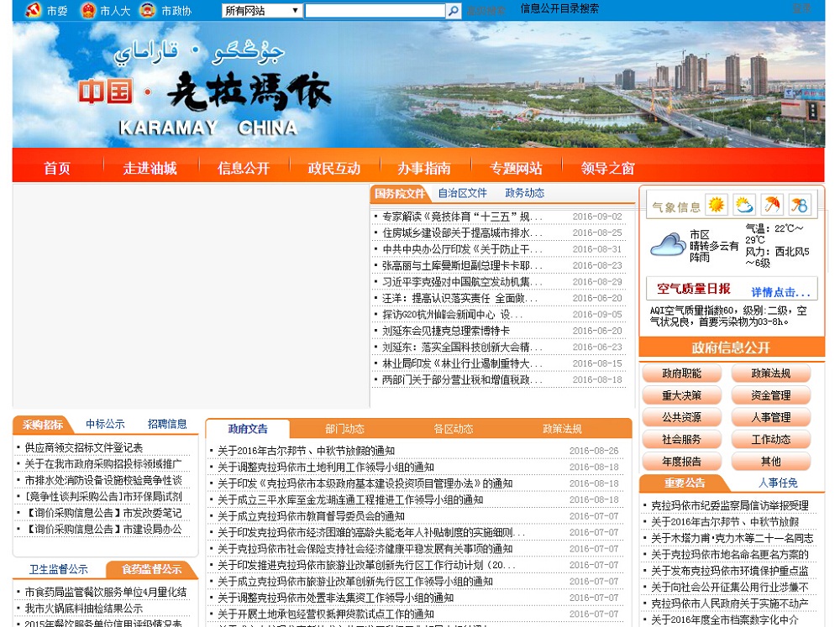Open the 所有网站 site dropdown
The image size is (840, 627).
(x=262, y=10)
